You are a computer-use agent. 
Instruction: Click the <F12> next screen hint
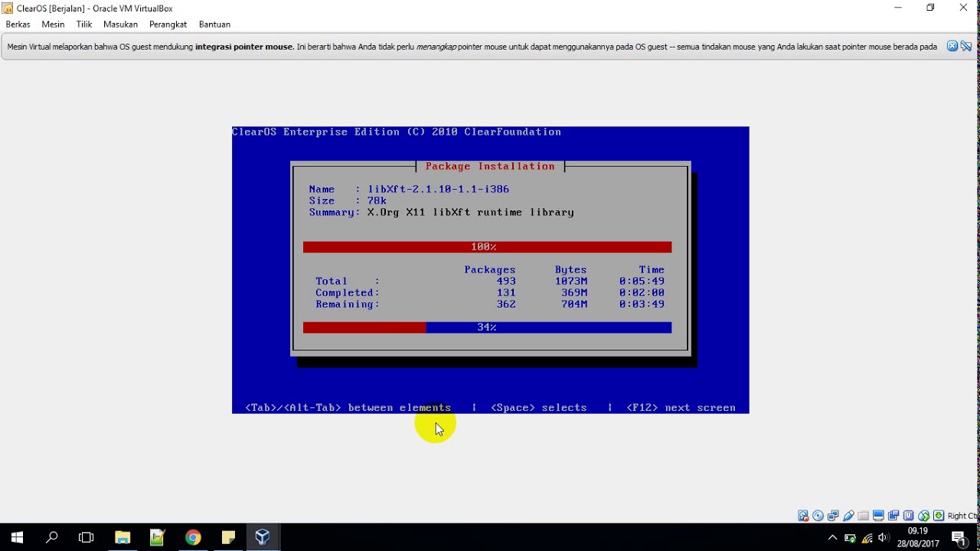coord(681,408)
